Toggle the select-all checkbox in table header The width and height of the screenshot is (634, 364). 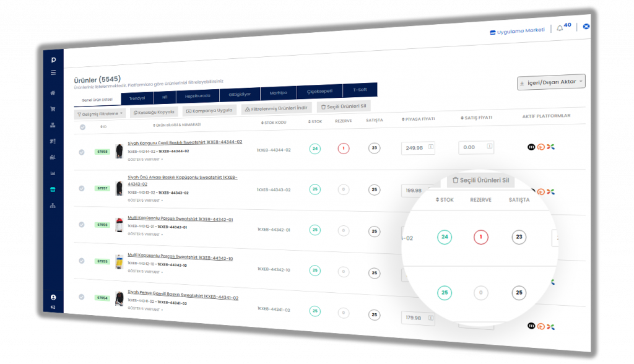tap(83, 128)
